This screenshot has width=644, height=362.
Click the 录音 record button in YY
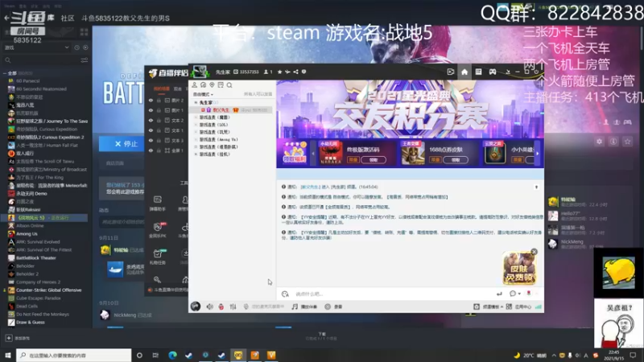coord(333,306)
